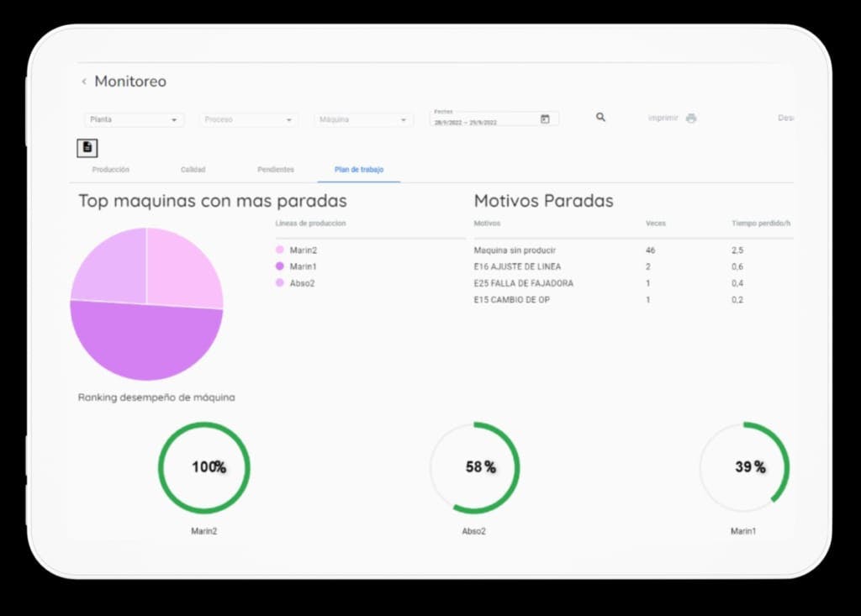This screenshot has height=616, width=861.
Task: Click the Marin1 legend label
Action: coord(304,267)
